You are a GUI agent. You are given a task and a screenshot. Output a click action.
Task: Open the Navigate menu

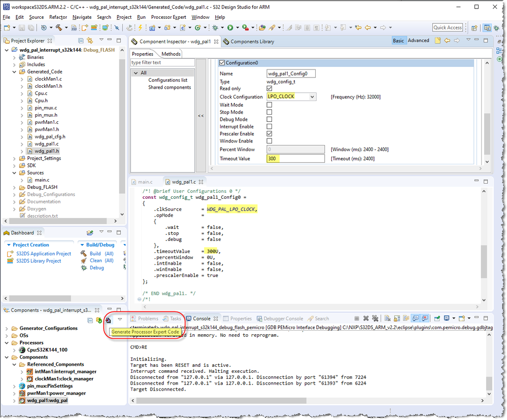[x=82, y=17]
